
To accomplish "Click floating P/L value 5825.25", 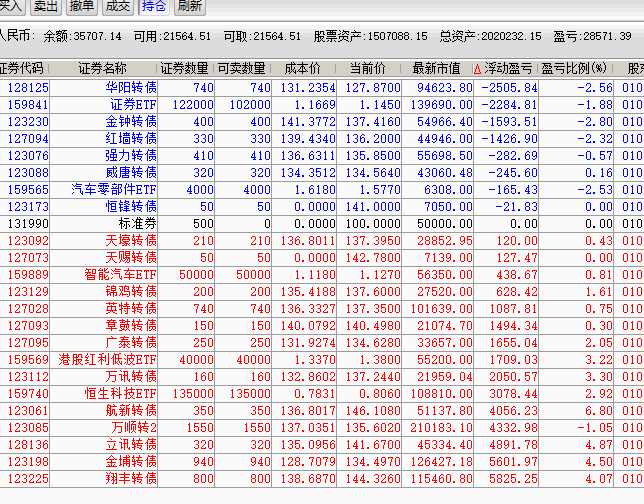I will pyautogui.click(x=513, y=479).
